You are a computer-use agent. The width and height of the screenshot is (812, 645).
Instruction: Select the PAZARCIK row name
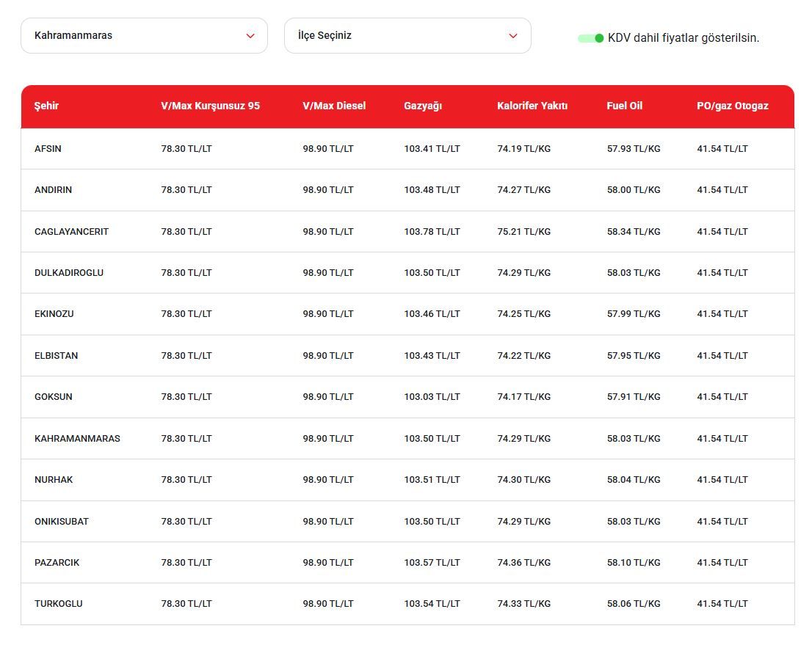[x=57, y=563]
